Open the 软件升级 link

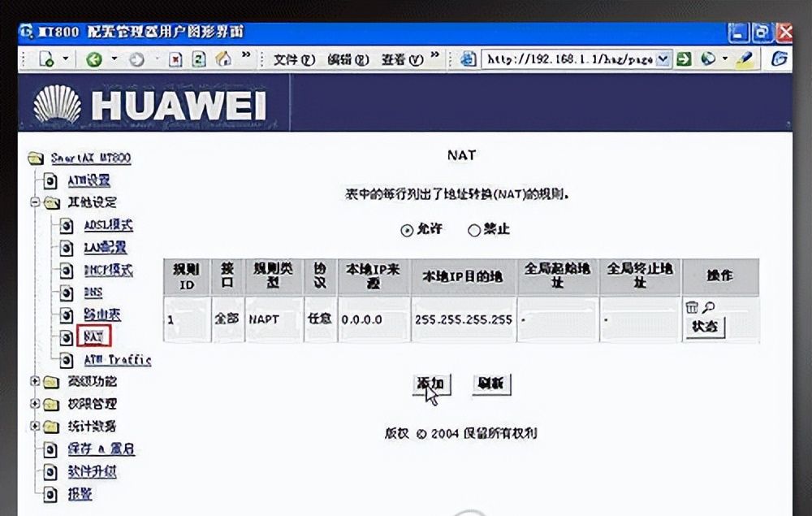tap(93, 471)
